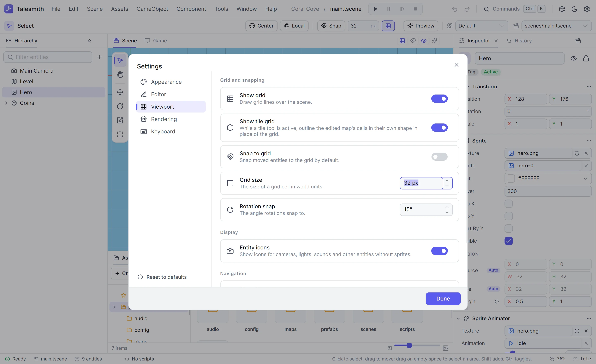
Task: Open the GameObject menu
Action: (152, 9)
